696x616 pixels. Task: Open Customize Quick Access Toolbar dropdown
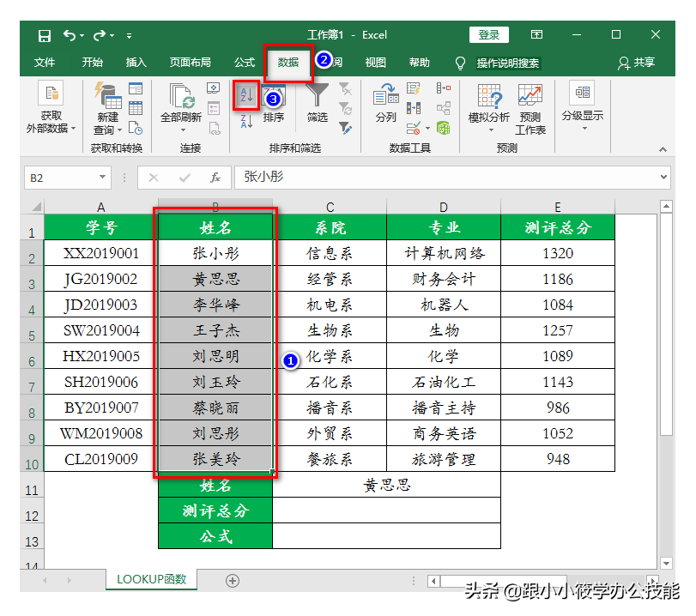click(x=129, y=35)
